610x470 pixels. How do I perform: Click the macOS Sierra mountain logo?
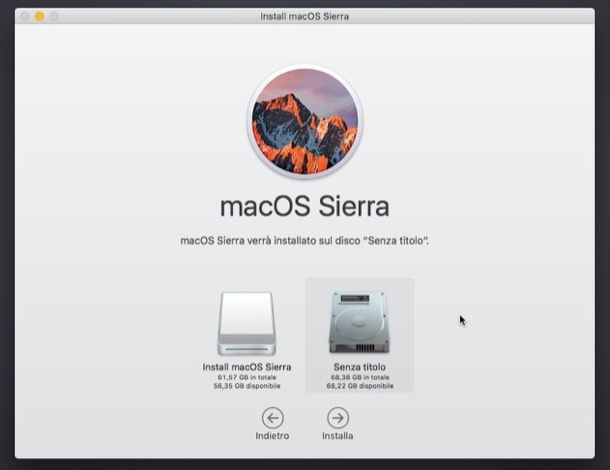pyautogui.click(x=305, y=121)
